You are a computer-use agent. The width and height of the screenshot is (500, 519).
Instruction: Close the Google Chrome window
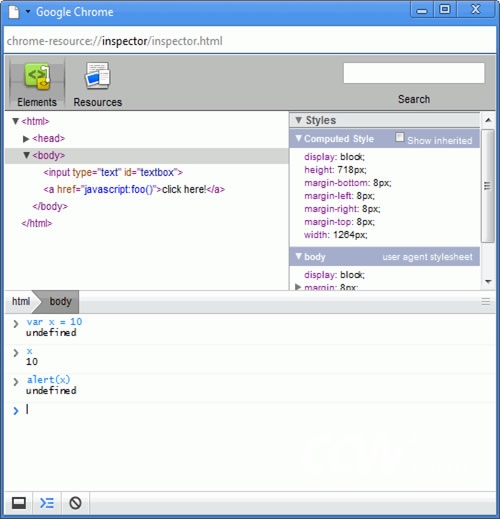pyautogui.click(x=475, y=9)
